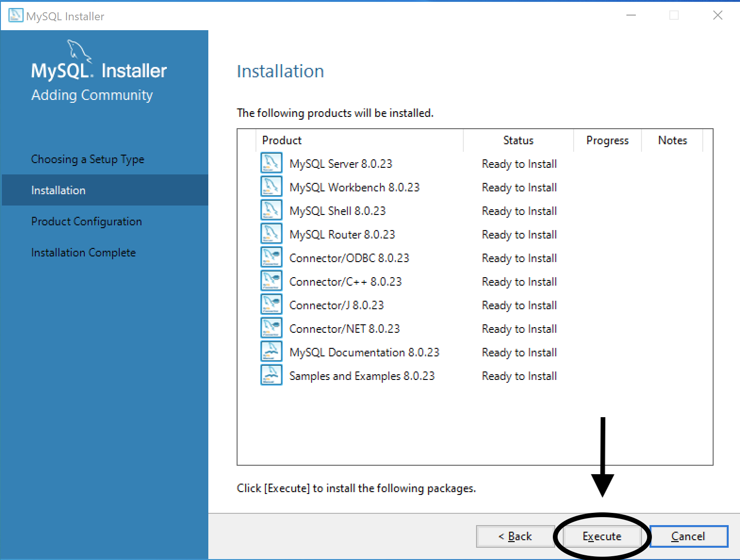
Task: Click Ready to Install status for MySQL Documentation
Action: coord(519,352)
